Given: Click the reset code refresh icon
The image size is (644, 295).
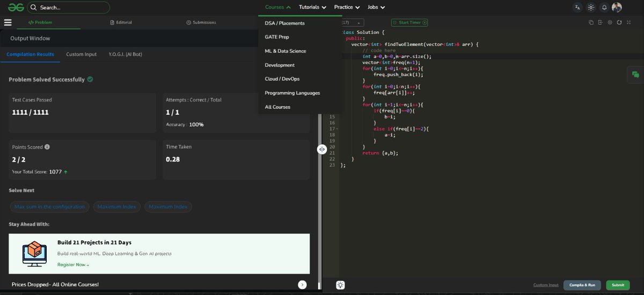Looking at the screenshot, I should coord(619,23).
